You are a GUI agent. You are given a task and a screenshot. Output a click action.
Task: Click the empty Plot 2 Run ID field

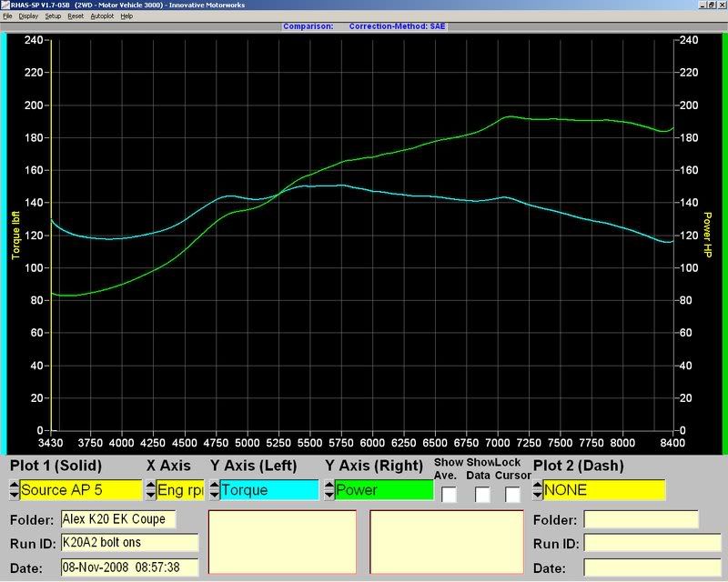pos(652,543)
